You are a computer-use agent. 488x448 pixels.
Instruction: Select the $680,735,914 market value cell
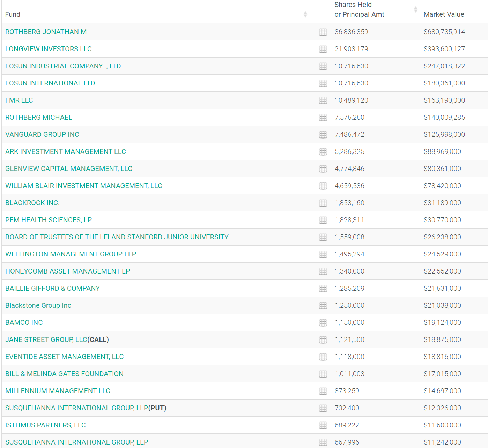tap(444, 32)
